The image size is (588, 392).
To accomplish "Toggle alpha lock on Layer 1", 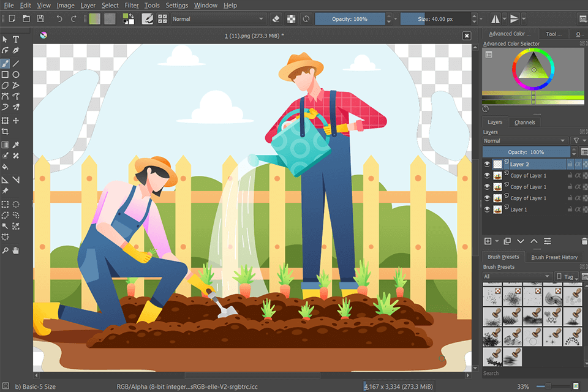I will pyautogui.click(x=578, y=209).
